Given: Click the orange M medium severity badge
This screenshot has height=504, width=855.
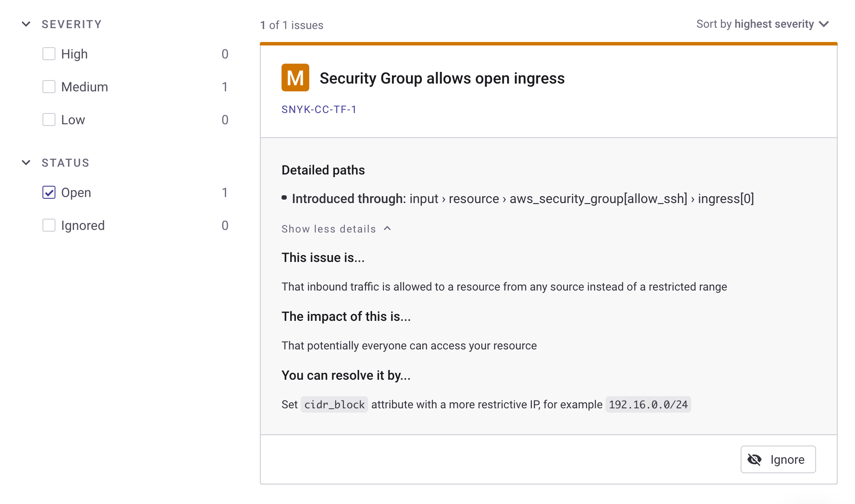Looking at the screenshot, I should [x=295, y=78].
